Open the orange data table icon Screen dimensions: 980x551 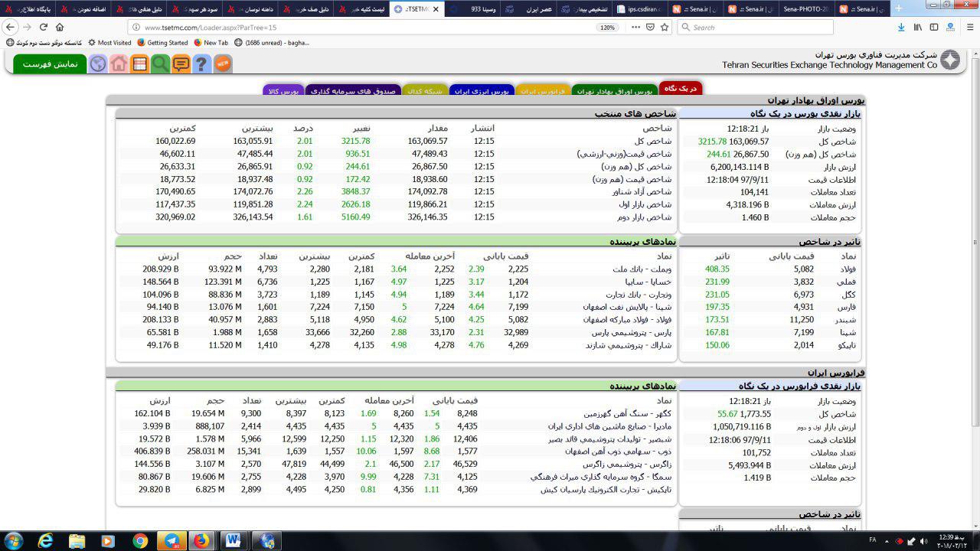139,64
